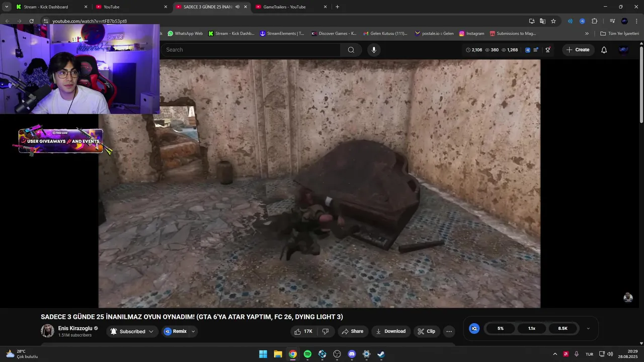
Task: Like the video with 17K likes
Action: pos(303,331)
